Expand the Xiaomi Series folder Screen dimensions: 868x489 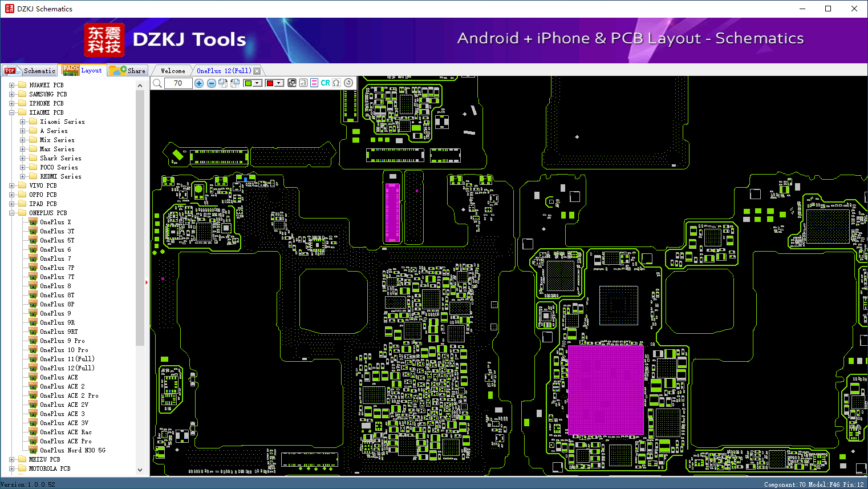pyautogui.click(x=22, y=122)
